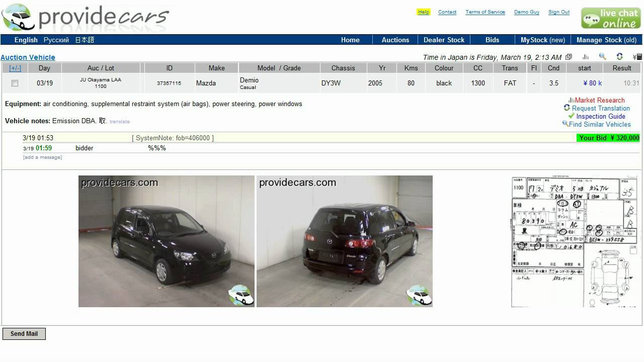Sort by the Auc / Lot column header
The image size is (644, 362).
tap(101, 68)
